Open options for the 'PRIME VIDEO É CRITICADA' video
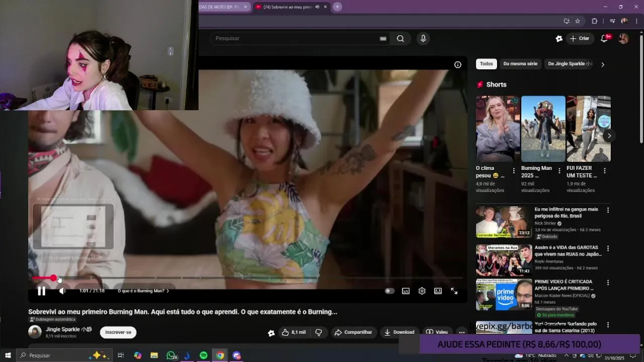 pos(608,283)
